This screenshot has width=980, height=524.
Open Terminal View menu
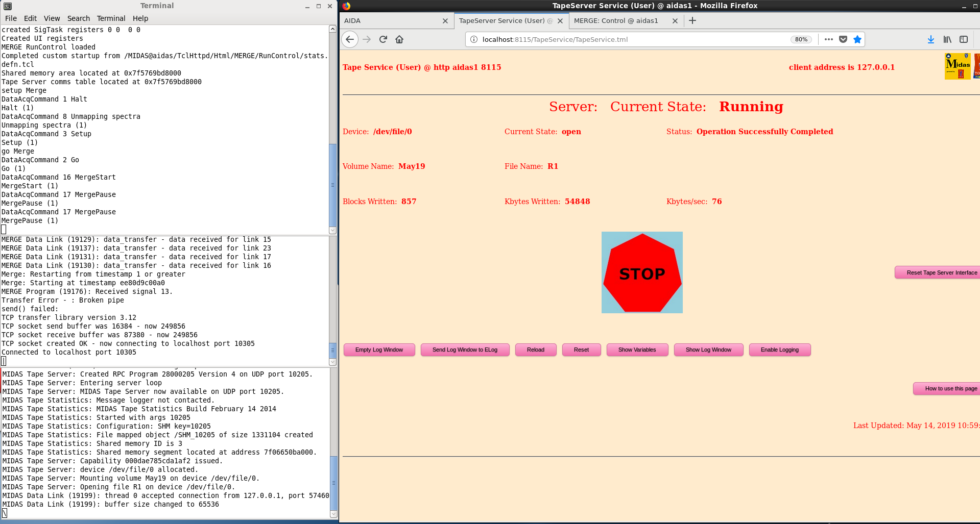click(x=52, y=18)
